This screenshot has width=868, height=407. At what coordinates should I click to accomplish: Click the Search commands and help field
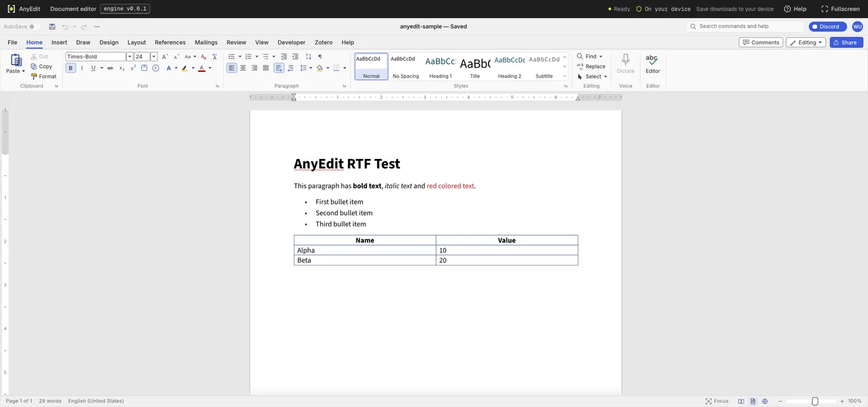(x=745, y=27)
